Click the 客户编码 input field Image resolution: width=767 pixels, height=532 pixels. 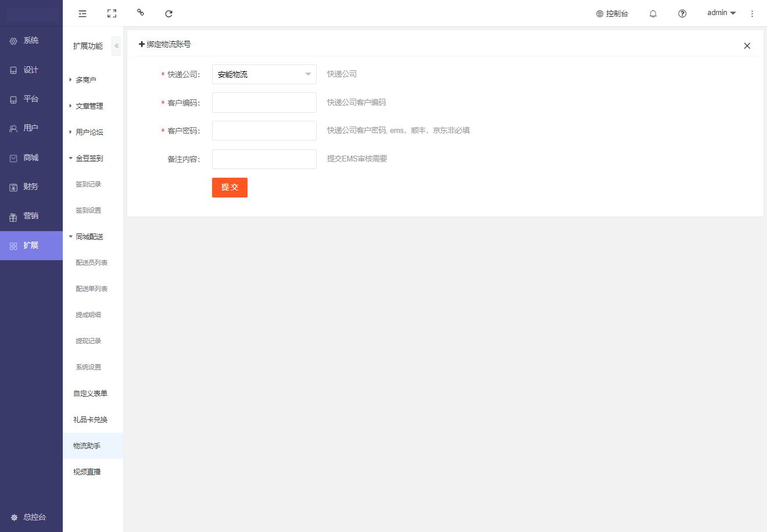[264, 103]
